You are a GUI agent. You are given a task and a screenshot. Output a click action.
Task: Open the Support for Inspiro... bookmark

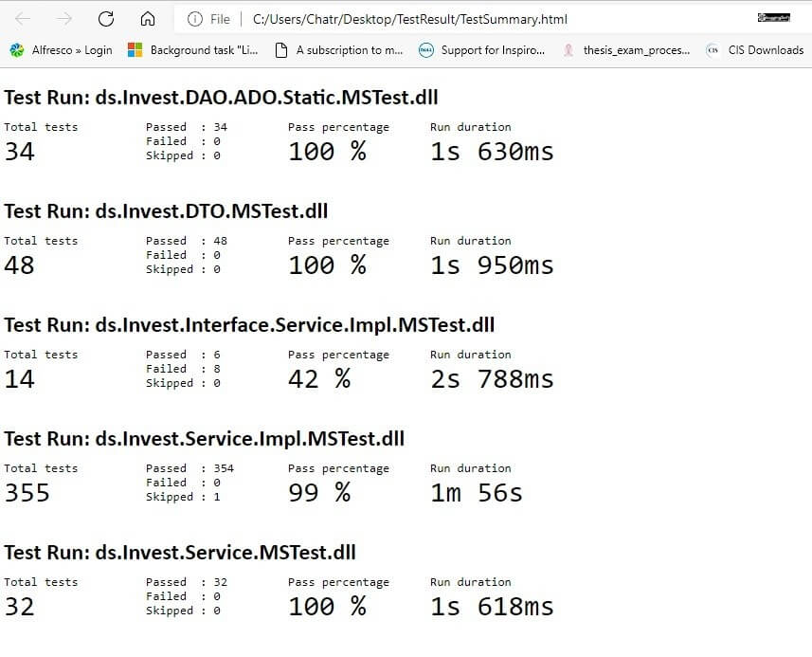click(x=481, y=49)
